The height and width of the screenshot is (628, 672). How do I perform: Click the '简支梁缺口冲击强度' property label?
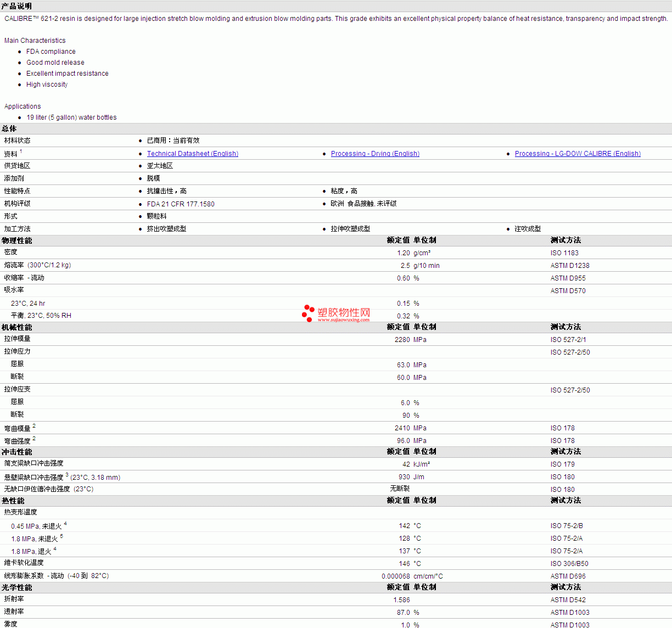click(34, 463)
